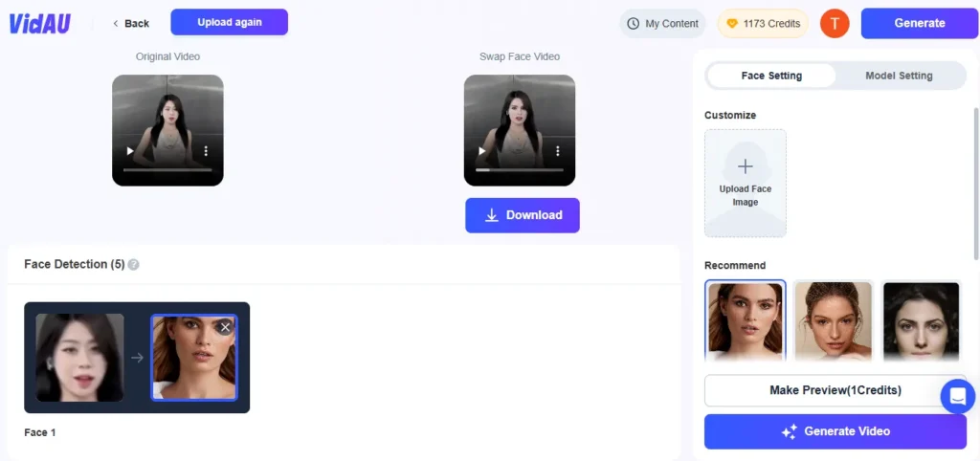The image size is (980, 461).
Task: Go Back using the chevron link
Action: [x=131, y=23]
